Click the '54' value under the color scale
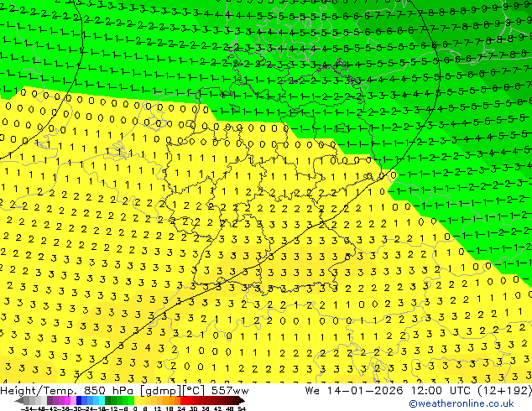The width and height of the screenshot is (532, 411). click(242, 409)
